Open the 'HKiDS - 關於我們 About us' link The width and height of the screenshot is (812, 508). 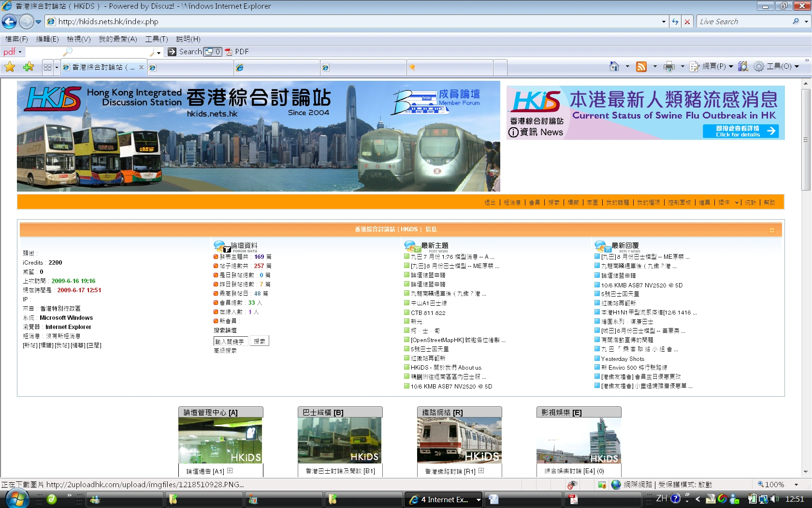click(446, 368)
